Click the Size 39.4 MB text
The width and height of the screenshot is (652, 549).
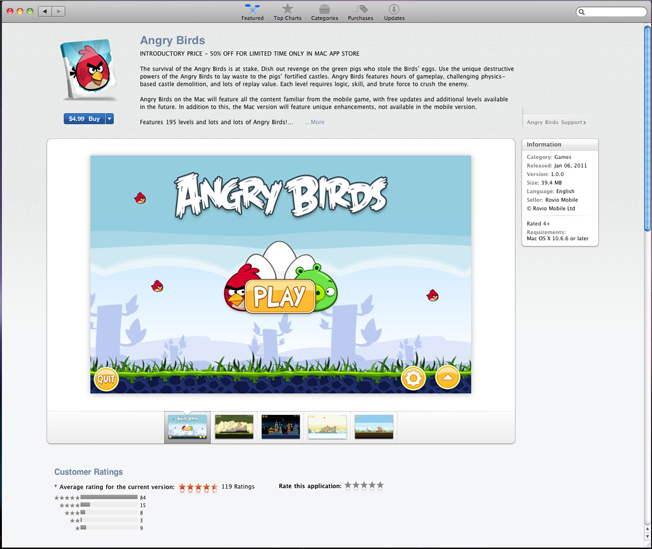544,183
